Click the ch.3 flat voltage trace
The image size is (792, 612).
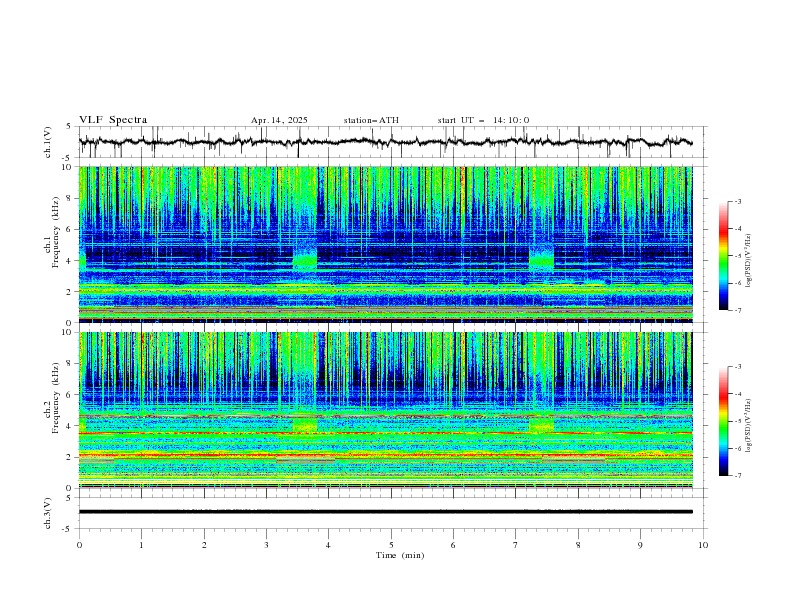[385, 512]
